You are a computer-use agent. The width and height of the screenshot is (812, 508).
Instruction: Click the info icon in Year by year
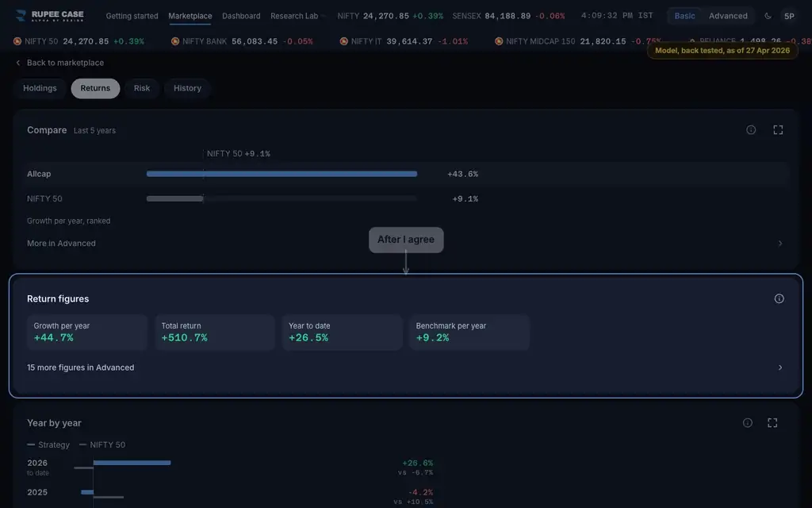pos(747,423)
